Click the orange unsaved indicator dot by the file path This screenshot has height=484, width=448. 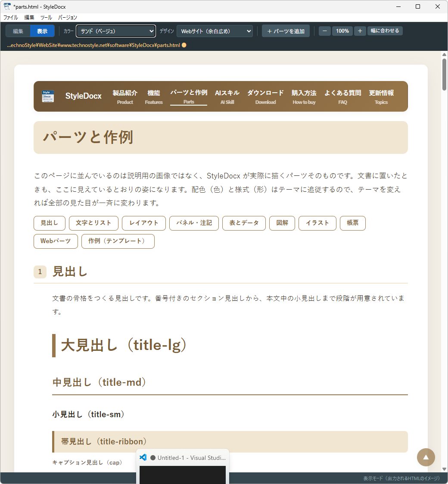click(x=184, y=45)
